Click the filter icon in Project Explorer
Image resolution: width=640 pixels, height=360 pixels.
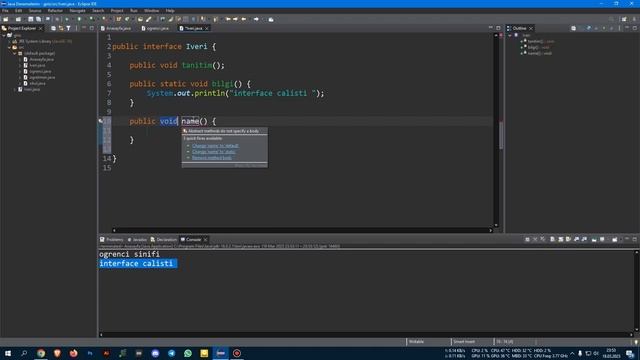(x=68, y=28)
